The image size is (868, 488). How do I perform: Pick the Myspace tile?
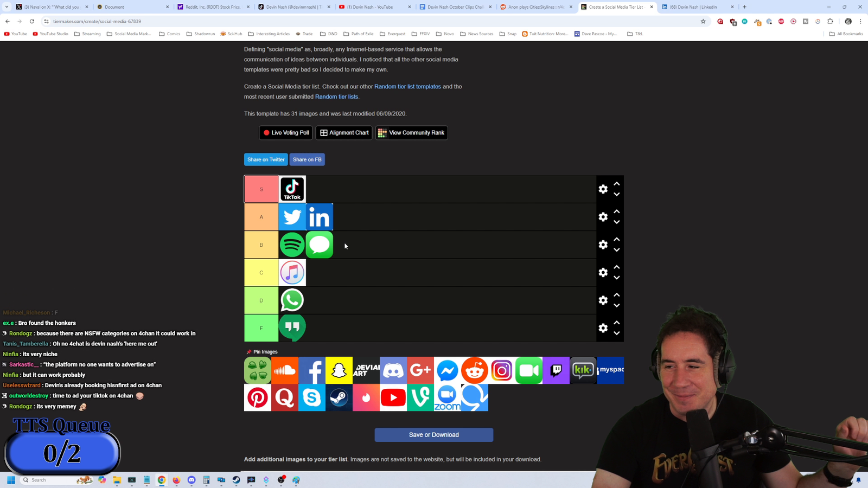pyautogui.click(x=610, y=370)
